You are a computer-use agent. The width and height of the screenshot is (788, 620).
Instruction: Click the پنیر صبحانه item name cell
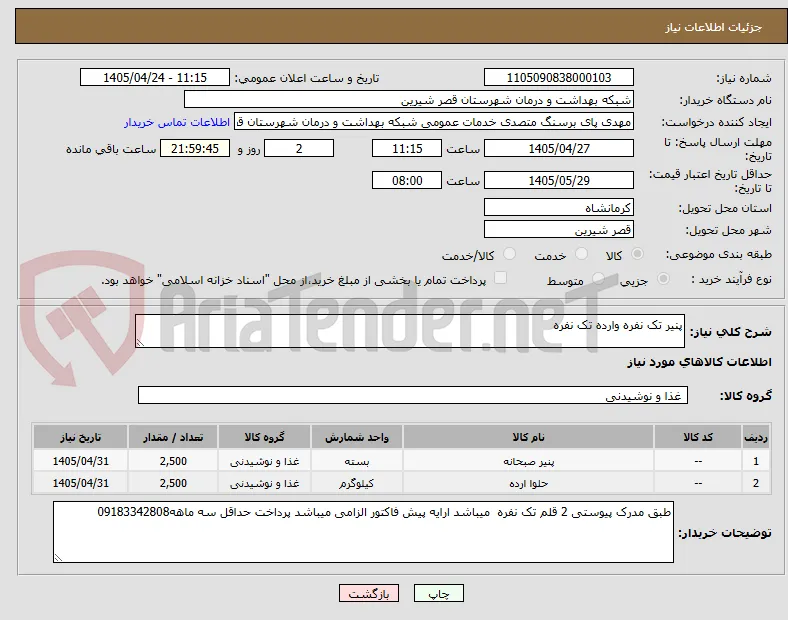pyautogui.click(x=528, y=461)
